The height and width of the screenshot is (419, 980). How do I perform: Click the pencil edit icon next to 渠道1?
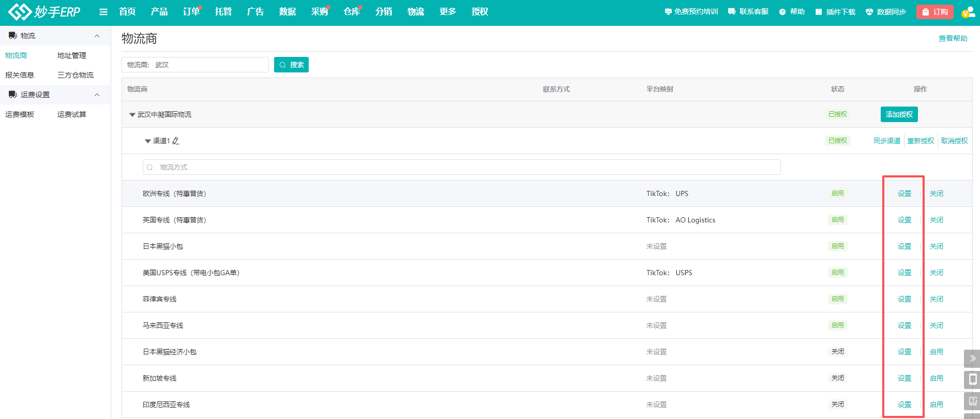176,141
